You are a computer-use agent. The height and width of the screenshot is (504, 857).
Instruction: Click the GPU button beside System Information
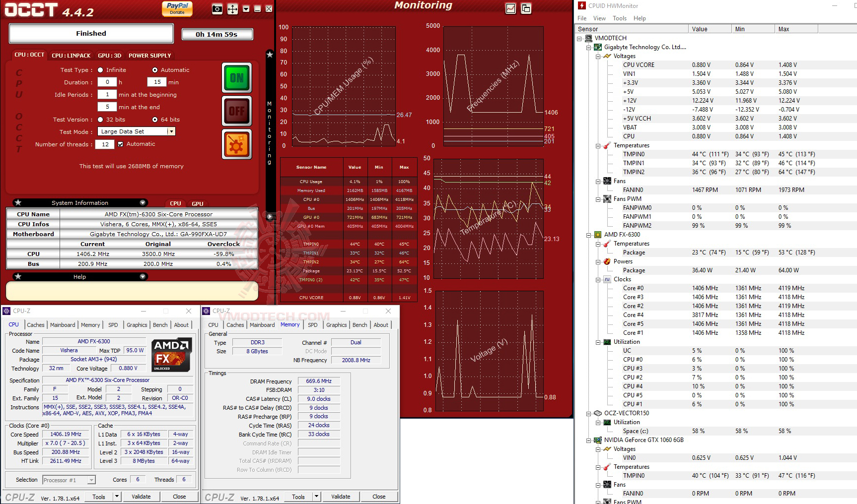coord(198,203)
